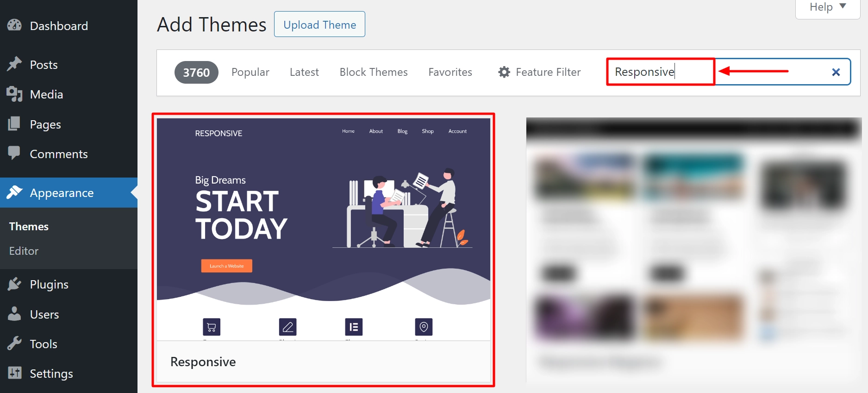Image resolution: width=868 pixels, height=393 pixels.
Task: Click the Add Themes page heading
Action: click(x=212, y=25)
